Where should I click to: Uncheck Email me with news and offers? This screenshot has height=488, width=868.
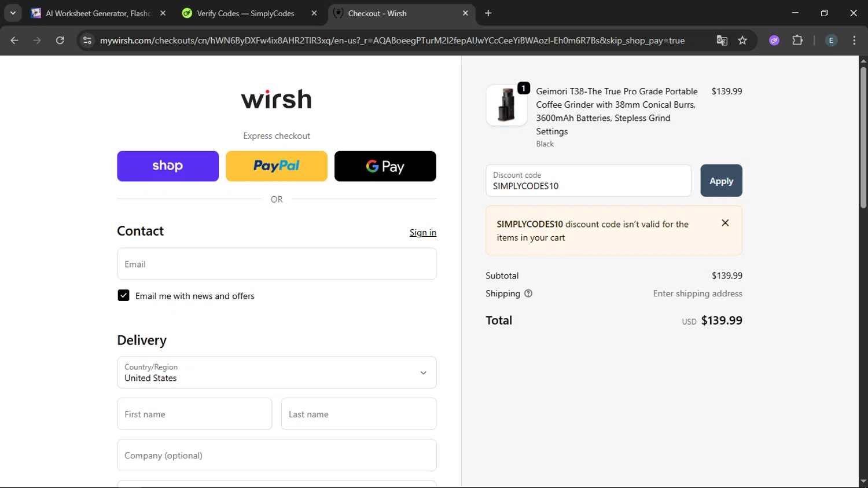[123, 295]
